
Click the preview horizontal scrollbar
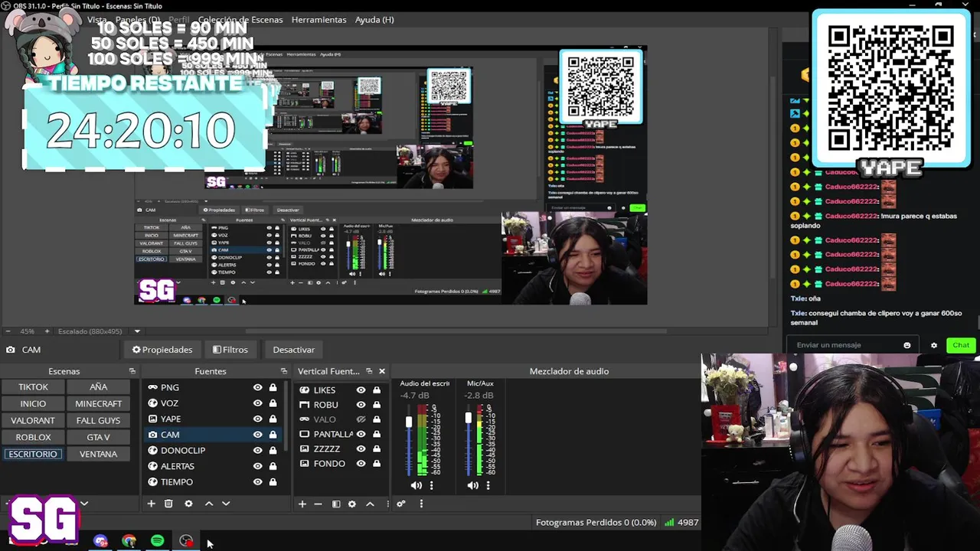pyautogui.click(x=456, y=331)
